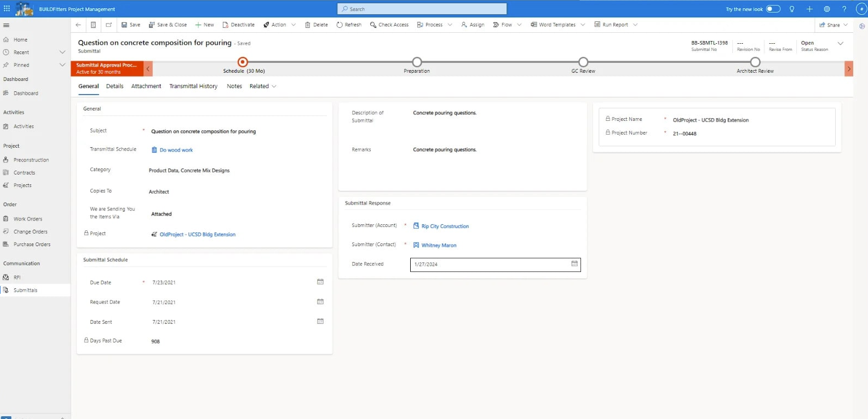The width and height of the screenshot is (868, 419).
Task: Click Check Access
Action: pyautogui.click(x=389, y=25)
